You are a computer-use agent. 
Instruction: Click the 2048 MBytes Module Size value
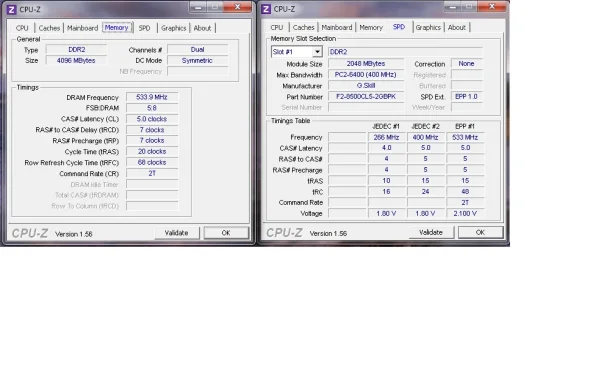[x=366, y=64]
